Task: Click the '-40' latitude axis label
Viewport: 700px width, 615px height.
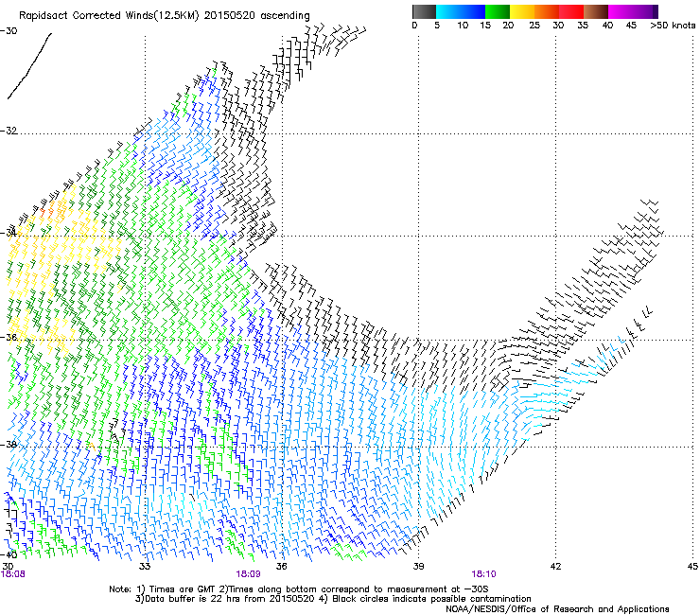Action: point(9,554)
